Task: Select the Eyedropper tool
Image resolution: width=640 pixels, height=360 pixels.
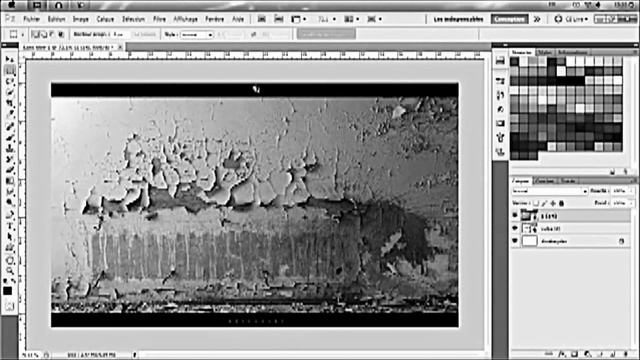Action: click(x=9, y=114)
